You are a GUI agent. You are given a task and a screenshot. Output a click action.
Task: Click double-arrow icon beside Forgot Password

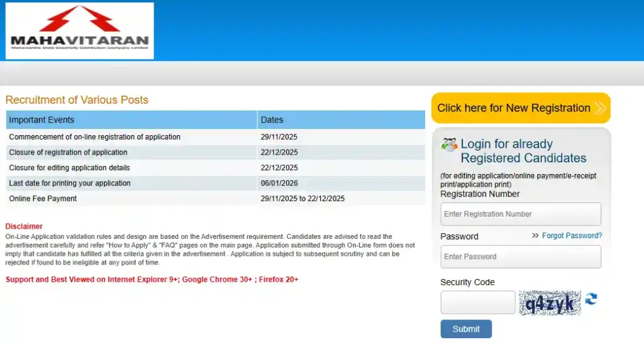tap(535, 236)
